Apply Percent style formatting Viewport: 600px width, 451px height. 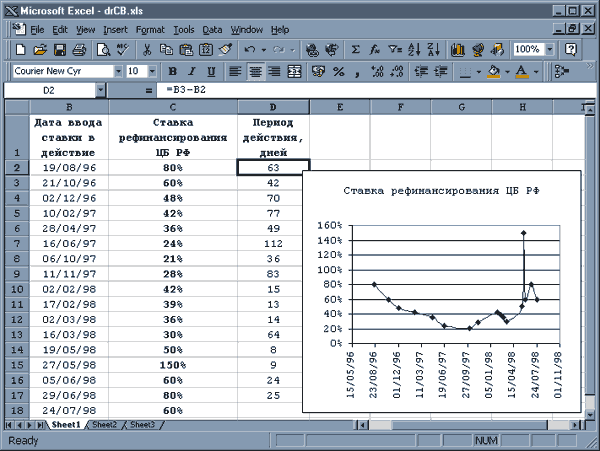point(339,71)
